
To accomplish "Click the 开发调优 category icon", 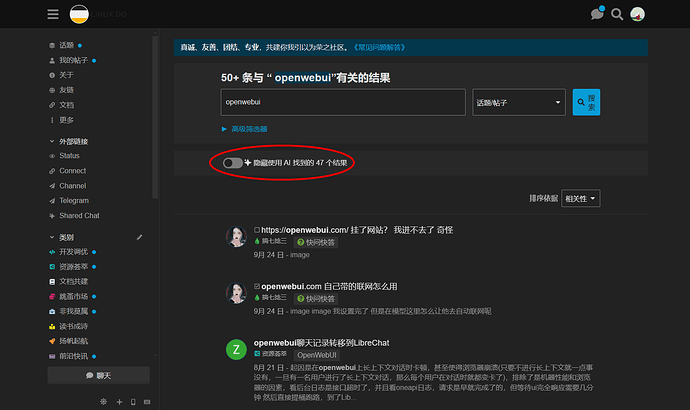I will (52, 252).
